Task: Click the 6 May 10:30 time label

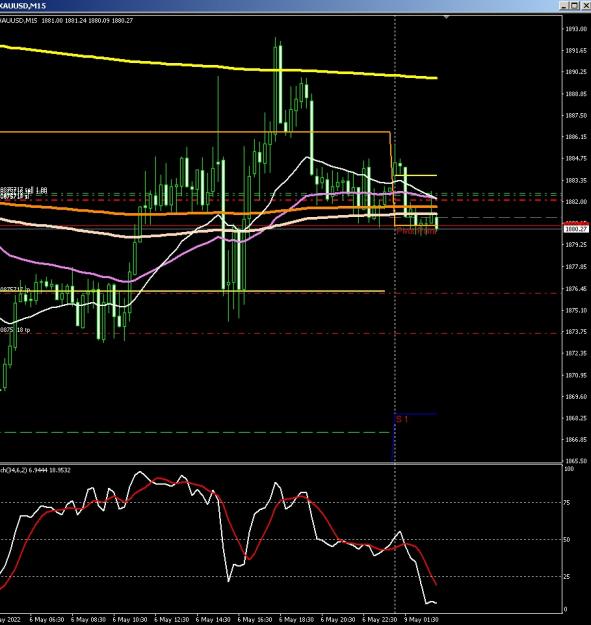Action: point(130,620)
